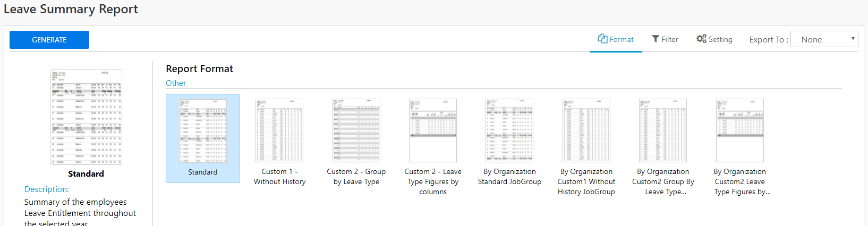Pick By Organization Custom2 Leave Type Figures thumbnail
868x226 pixels.
(x=740, y=131)
